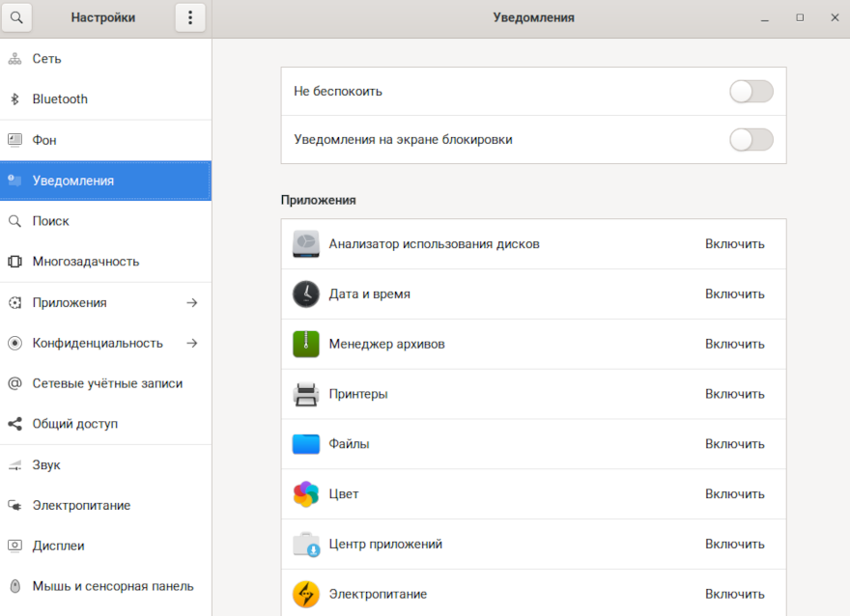Click Включить for the Электропитание app
Screen dimensions: 850x616
pyautogui.click(x=734, y=594)
